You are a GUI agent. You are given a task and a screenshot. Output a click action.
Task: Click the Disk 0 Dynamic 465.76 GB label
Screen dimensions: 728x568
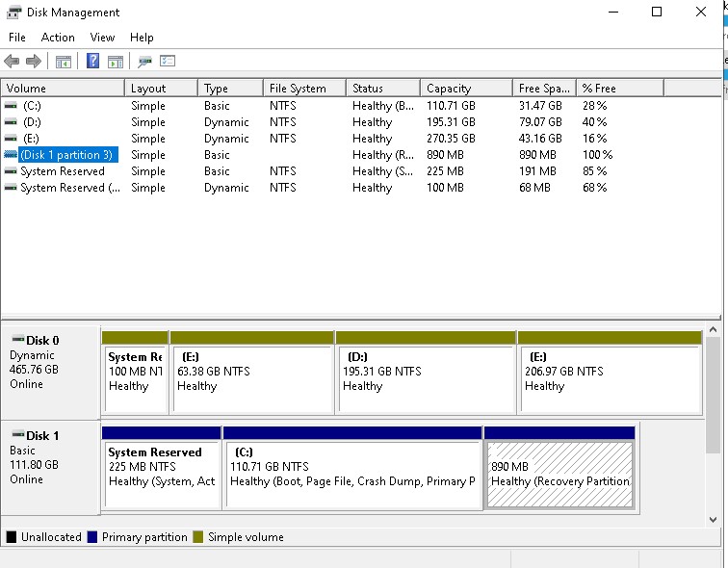[50, 373]
